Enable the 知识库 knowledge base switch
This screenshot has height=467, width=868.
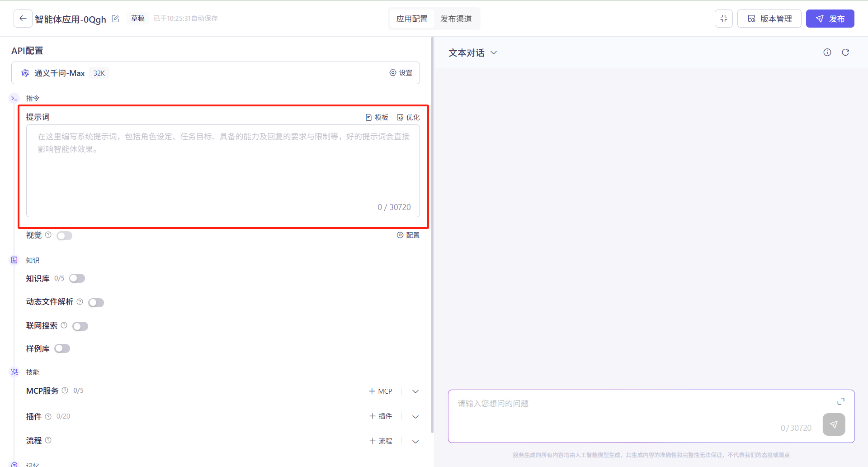77,278
